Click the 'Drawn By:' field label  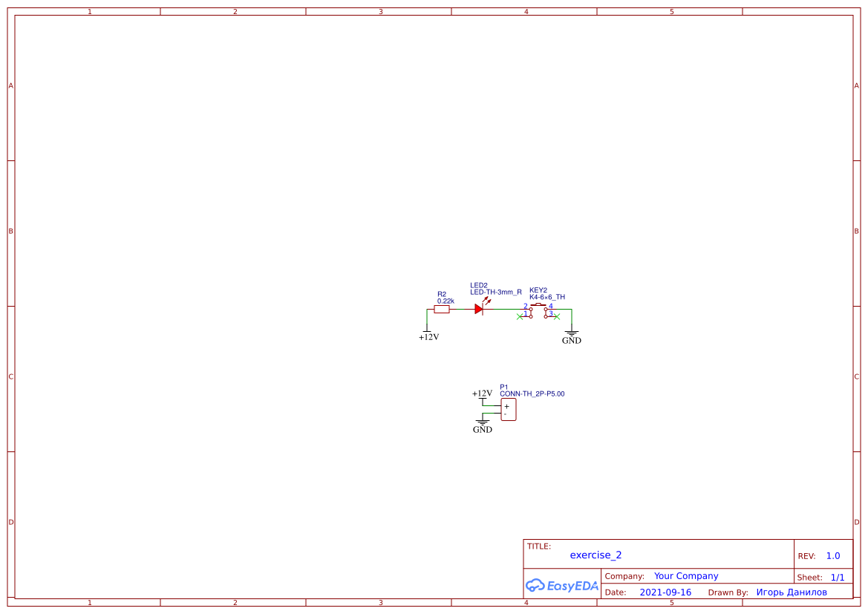click(728, 592)
